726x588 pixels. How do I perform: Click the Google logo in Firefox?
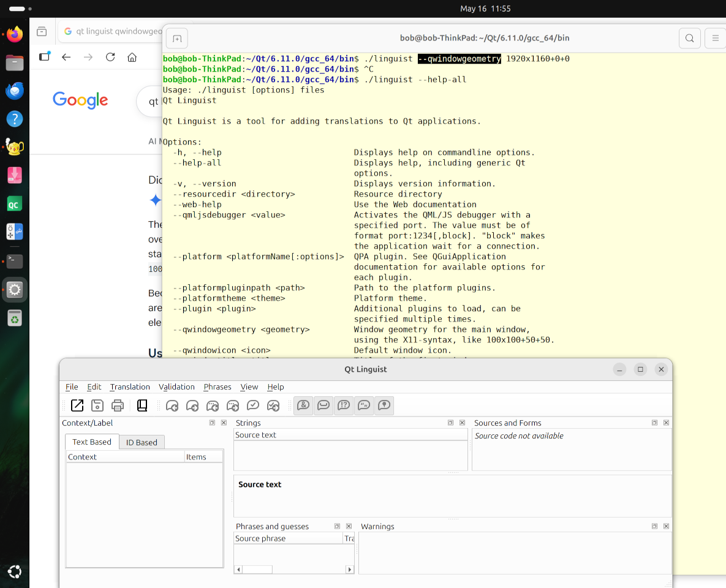pos(80,100)
